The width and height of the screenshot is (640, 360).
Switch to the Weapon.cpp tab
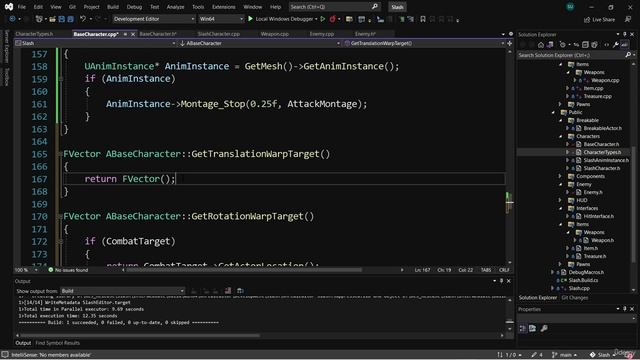tap(275, 34)
